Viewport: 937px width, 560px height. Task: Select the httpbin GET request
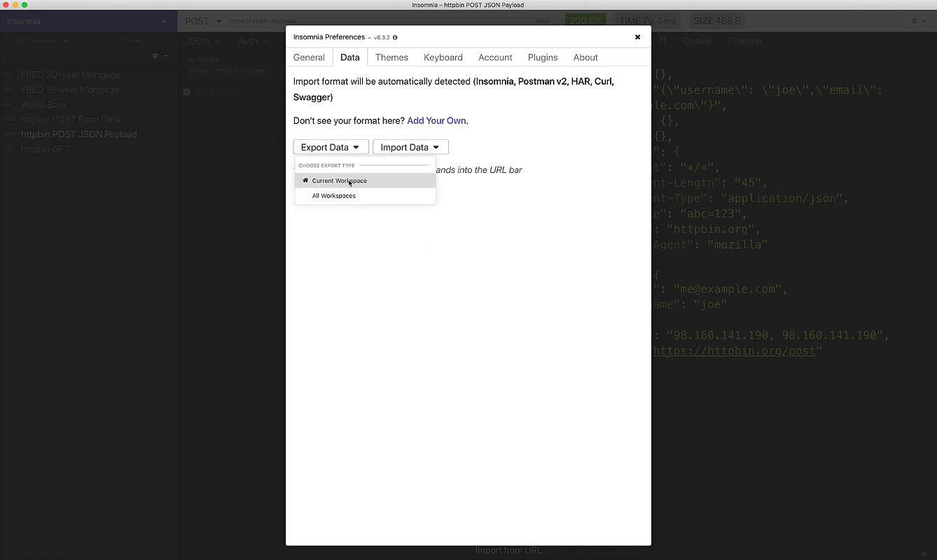[x=46, y=150]
